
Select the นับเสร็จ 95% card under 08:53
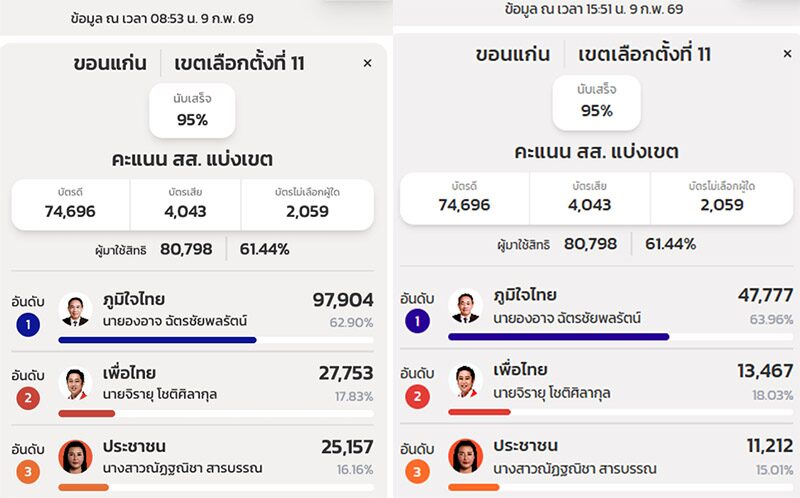tap(193, 110)
